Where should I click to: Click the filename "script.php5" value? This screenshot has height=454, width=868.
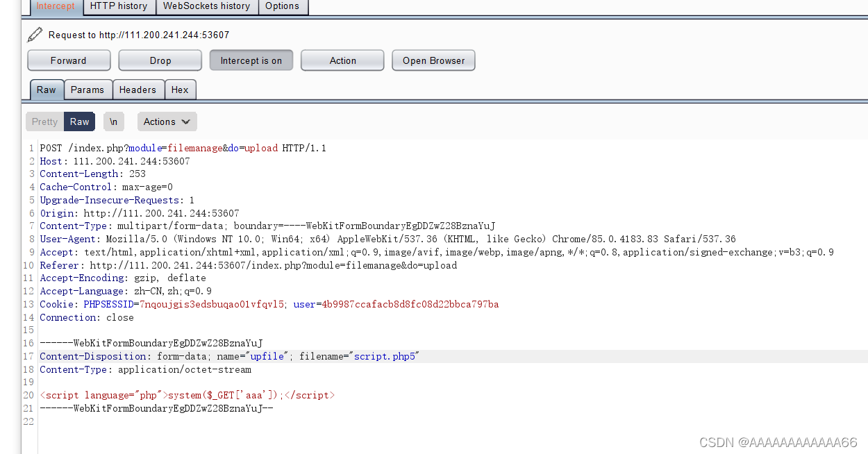387,356
